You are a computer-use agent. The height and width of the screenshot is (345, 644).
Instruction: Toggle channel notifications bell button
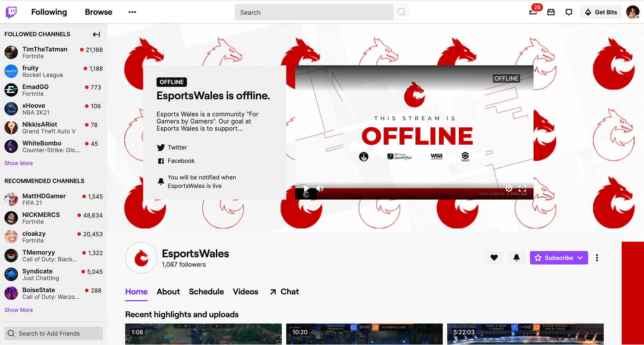(x=517, y=258)
